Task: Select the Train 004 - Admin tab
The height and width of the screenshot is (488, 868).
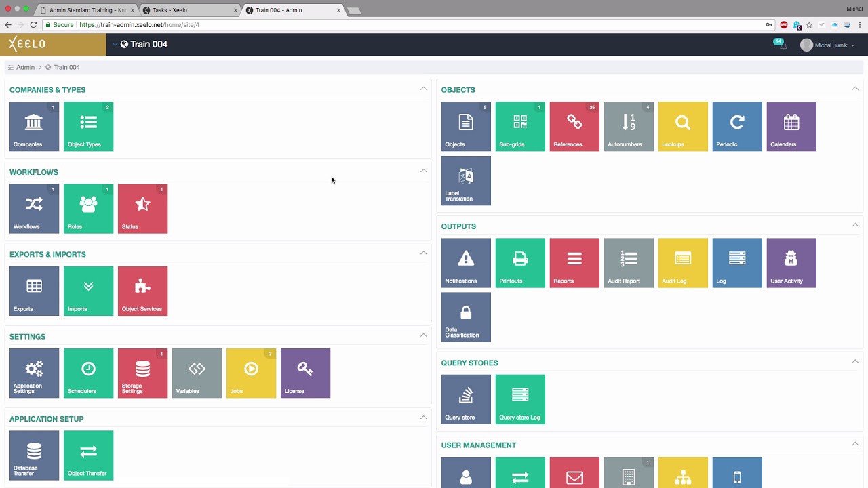Action: coord(292,10)
